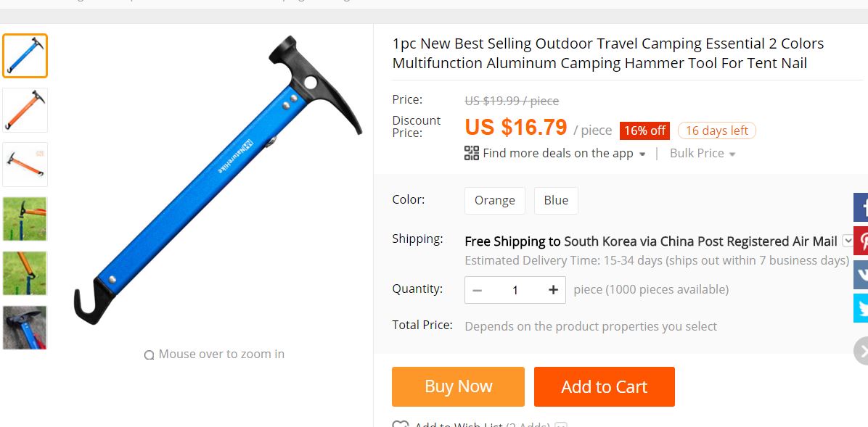The height and width of the screenshot is (427, 868).
Task: Share product on Pinterest
Action: pos(861,241)
